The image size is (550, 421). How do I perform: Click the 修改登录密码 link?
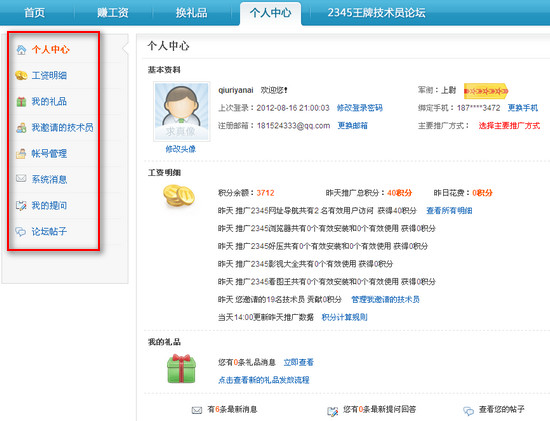coord(360,108)
